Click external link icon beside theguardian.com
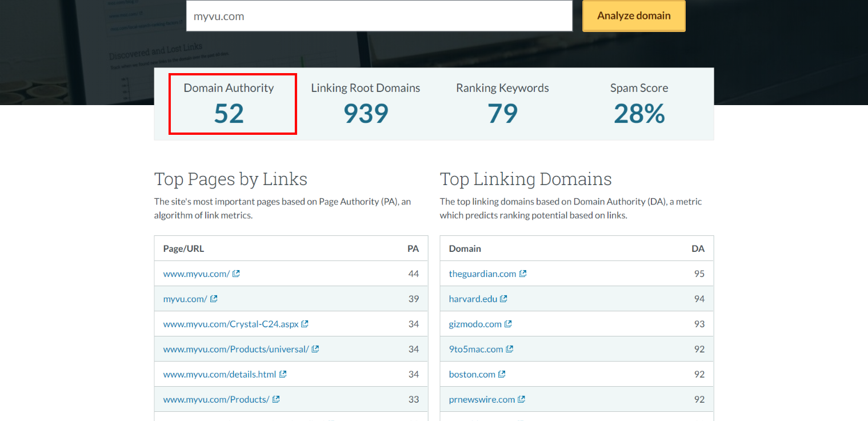 coord(522,274)
